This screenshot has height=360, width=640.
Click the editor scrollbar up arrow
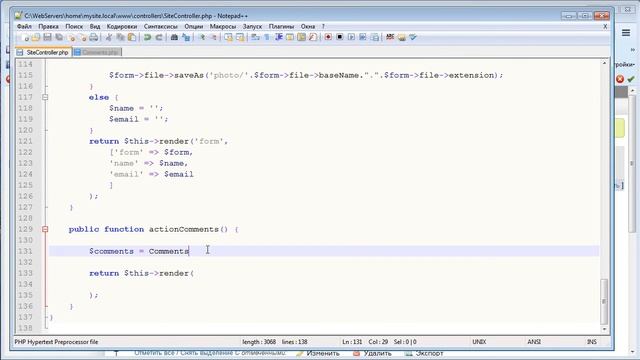(604, 63)
